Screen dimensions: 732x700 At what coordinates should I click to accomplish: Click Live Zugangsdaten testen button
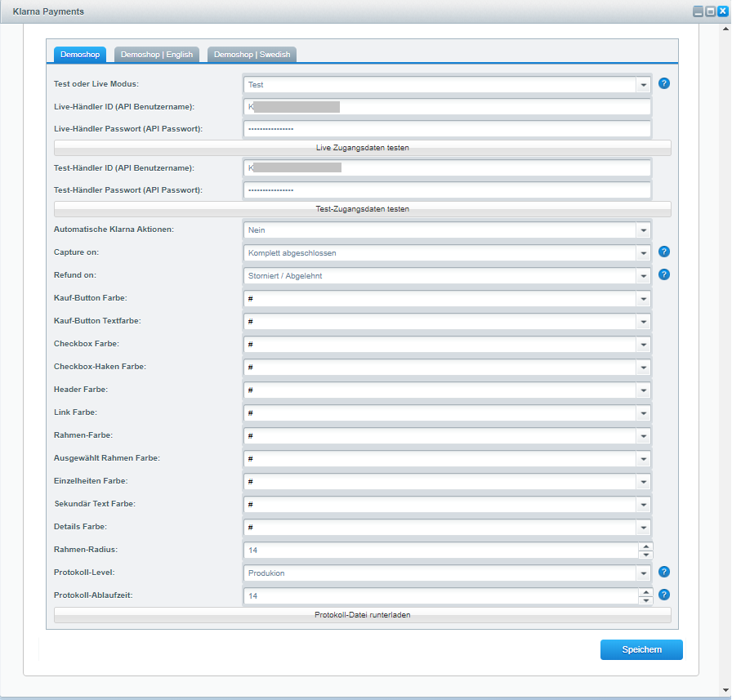click(x=362, y=148)
